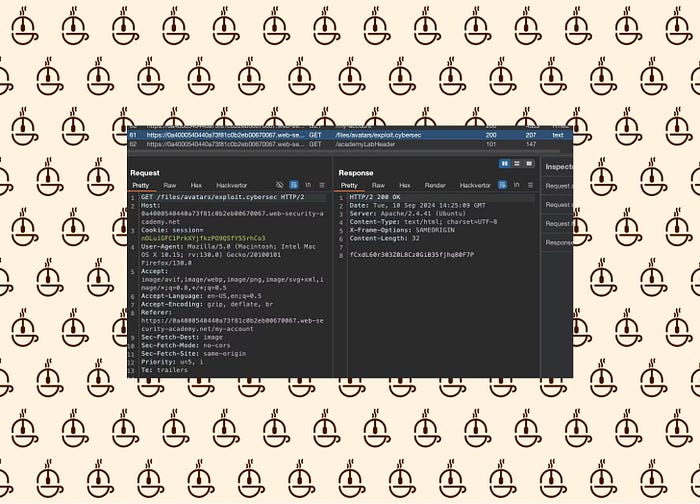Select top-bottom split layout icon

[517, 163]
